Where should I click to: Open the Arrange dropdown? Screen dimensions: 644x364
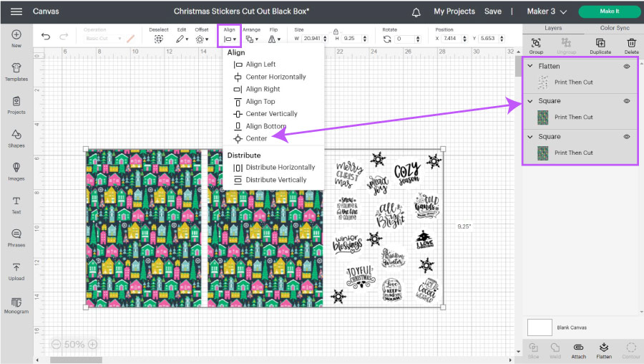[251, 39]
